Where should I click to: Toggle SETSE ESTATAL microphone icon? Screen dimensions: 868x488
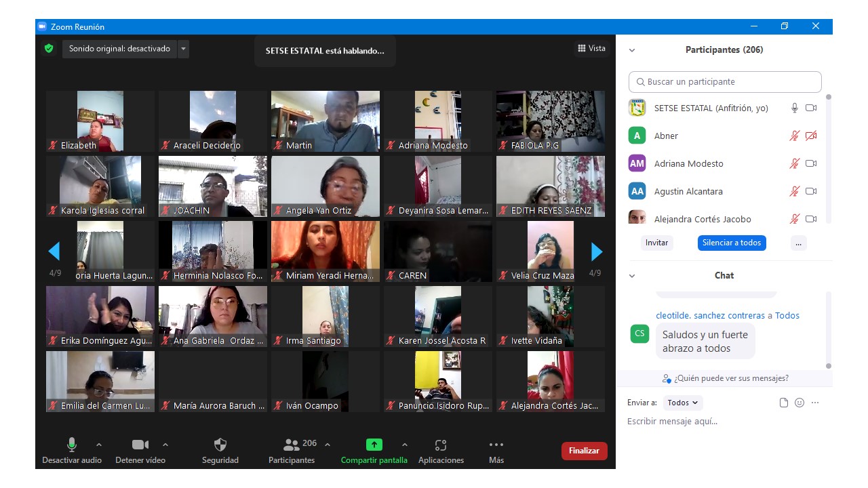795,108
